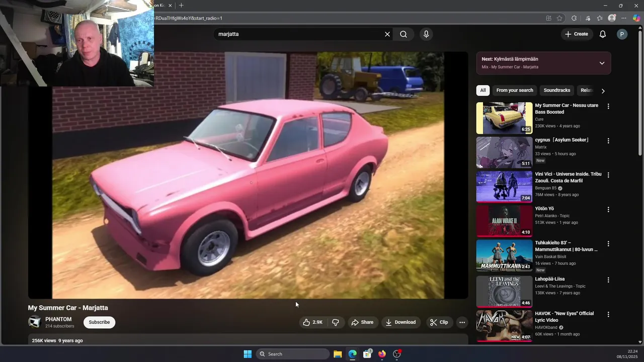Click the taskbar Search box
Image resolution: width=644 pixels, height=362 pixels.
coord(293,354)
